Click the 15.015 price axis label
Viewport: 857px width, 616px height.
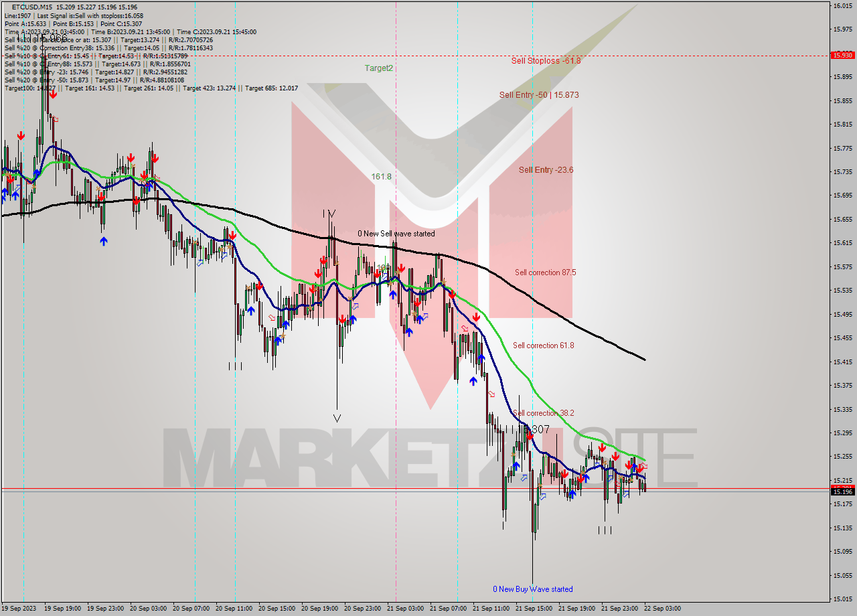tap(842, 599)
